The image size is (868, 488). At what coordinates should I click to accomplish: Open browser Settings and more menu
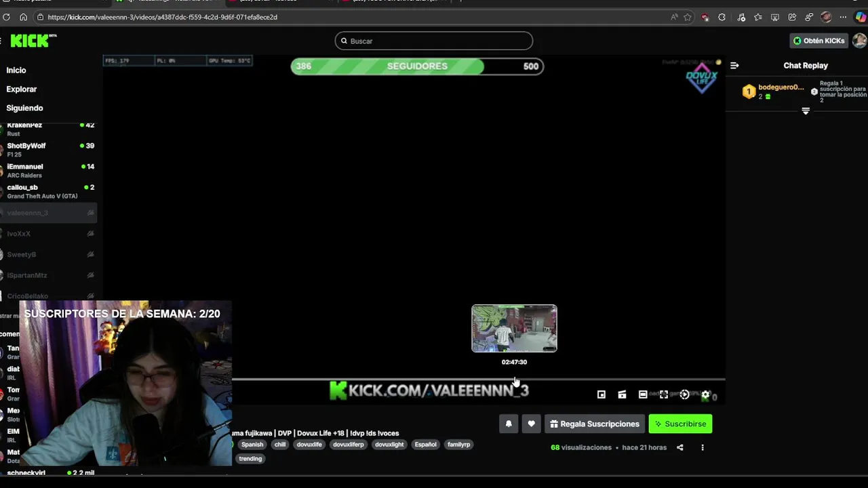click(x=843, y=17)
